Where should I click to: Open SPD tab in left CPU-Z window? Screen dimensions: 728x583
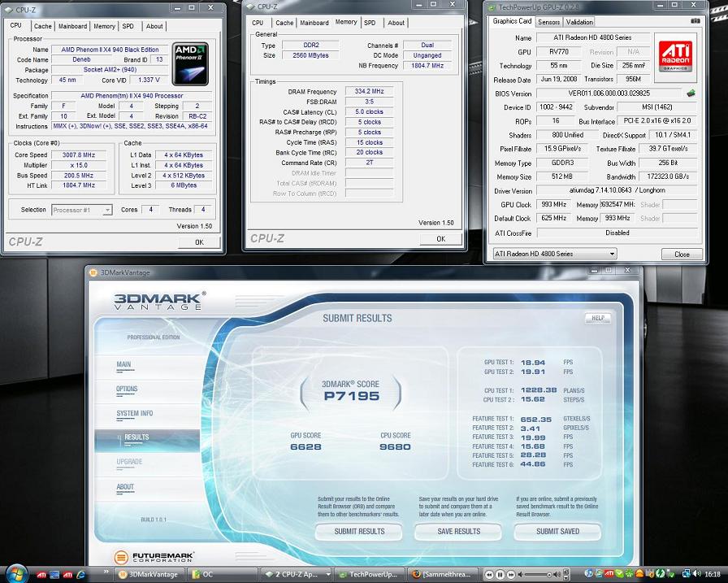click(x=128, y=26)
